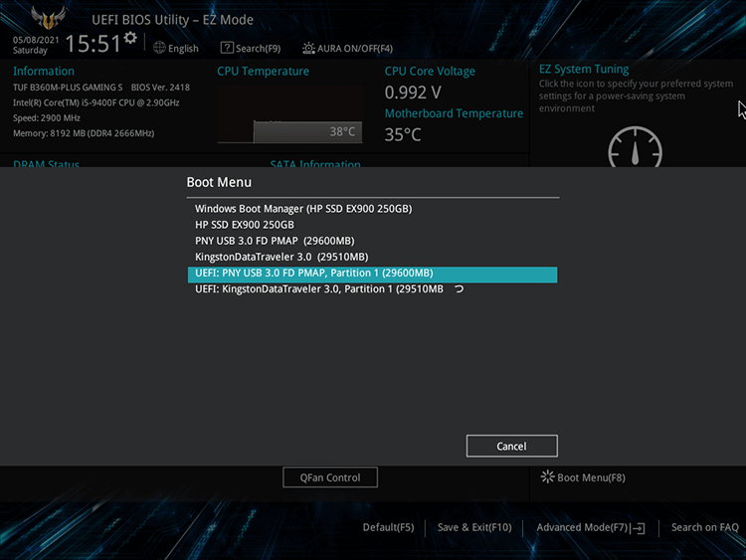Click Save & Exit(F10)
The image size is (746, 560).
click(474, 527)
